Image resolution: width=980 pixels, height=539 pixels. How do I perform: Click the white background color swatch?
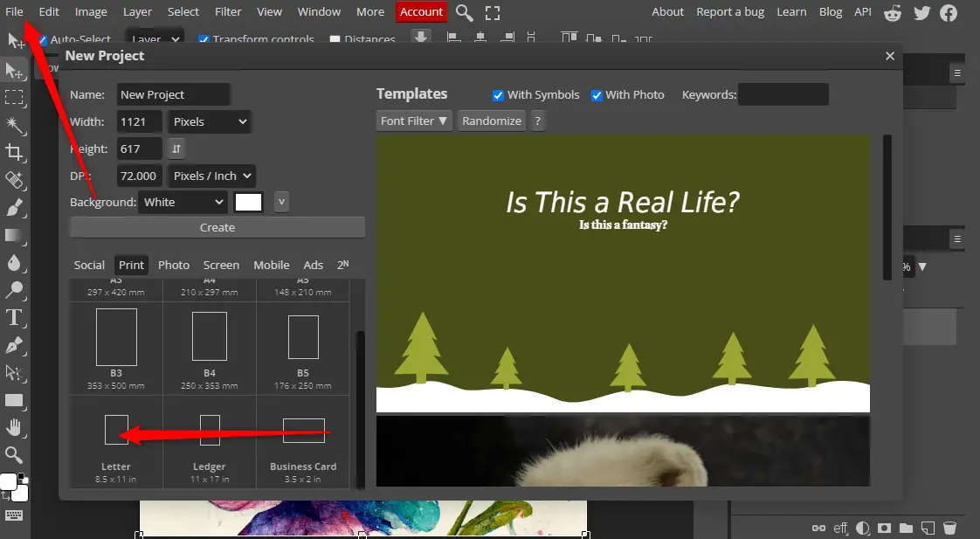click(248, 202)
